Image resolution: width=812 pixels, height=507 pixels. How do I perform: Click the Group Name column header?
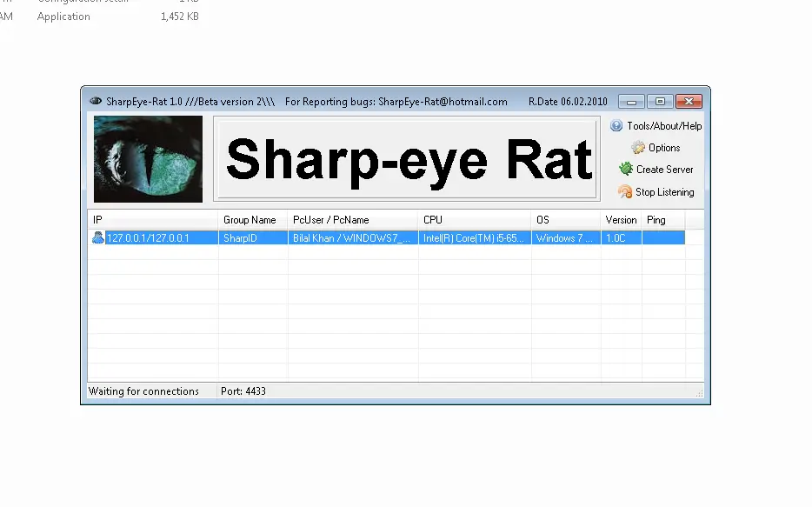pos(252,219)
